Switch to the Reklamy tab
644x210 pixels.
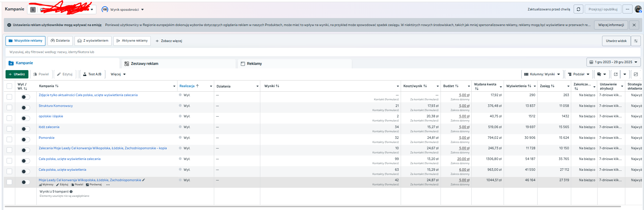295,64
